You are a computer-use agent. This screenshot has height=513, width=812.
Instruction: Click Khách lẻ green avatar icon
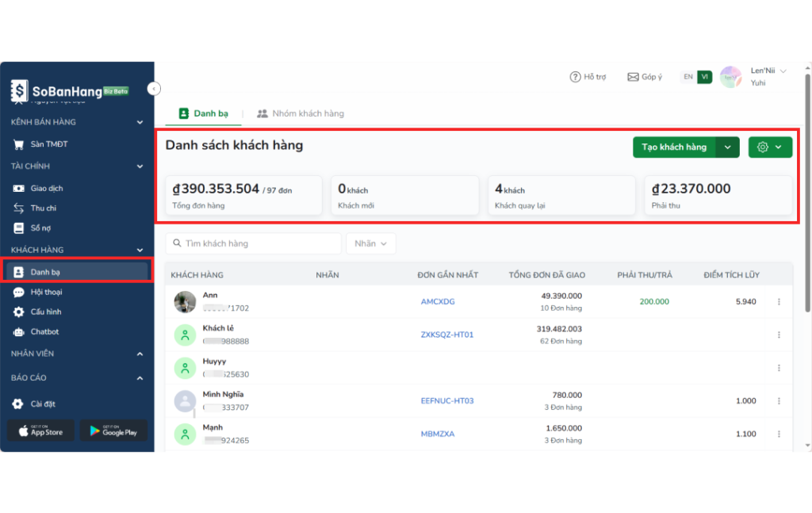point(185,335)
